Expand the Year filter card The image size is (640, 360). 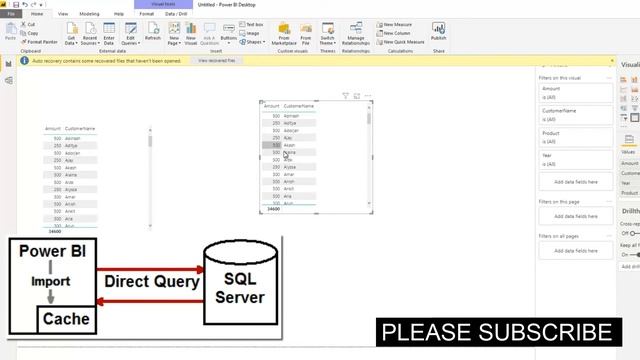pos(576,160)
